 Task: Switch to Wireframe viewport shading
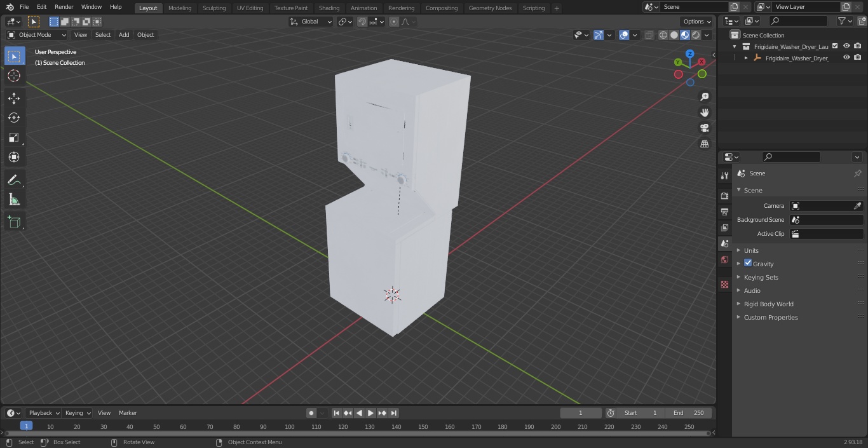coord(663,35)
